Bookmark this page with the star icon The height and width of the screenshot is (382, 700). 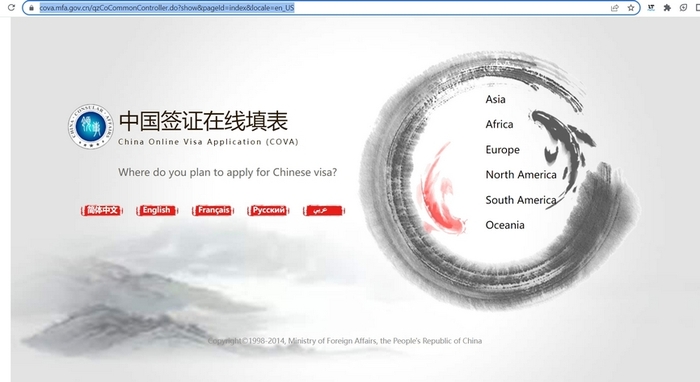click(x=631, y=8)
